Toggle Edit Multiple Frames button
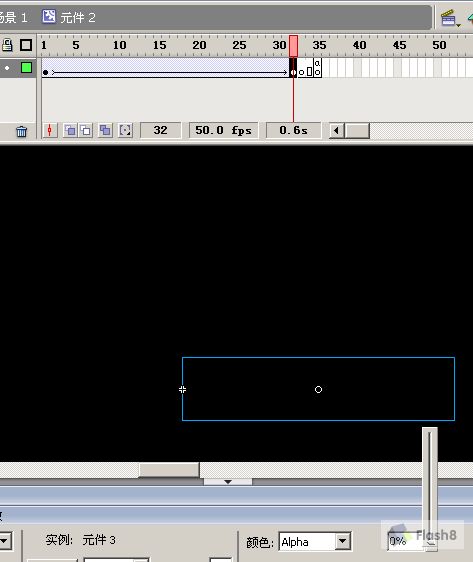473x562 pixels. (105, 130)
